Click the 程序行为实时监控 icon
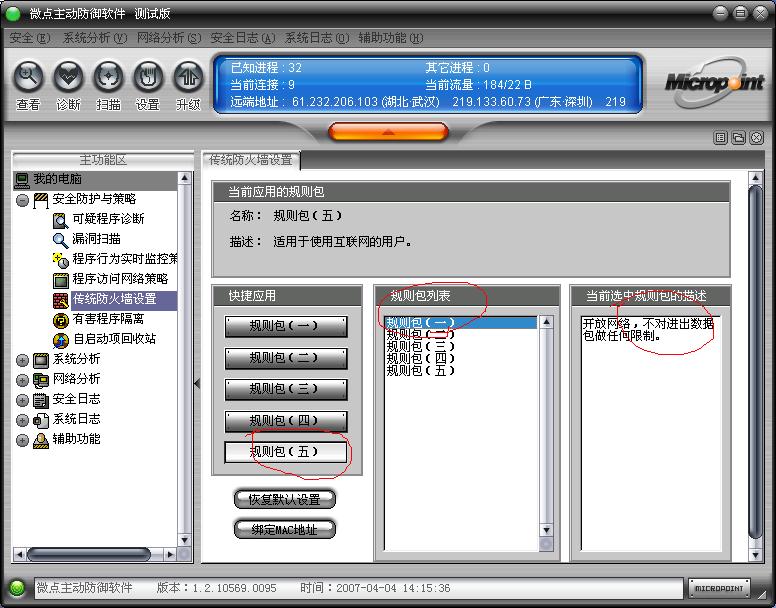Screen dimensions: 776x608 coord(60,260)
